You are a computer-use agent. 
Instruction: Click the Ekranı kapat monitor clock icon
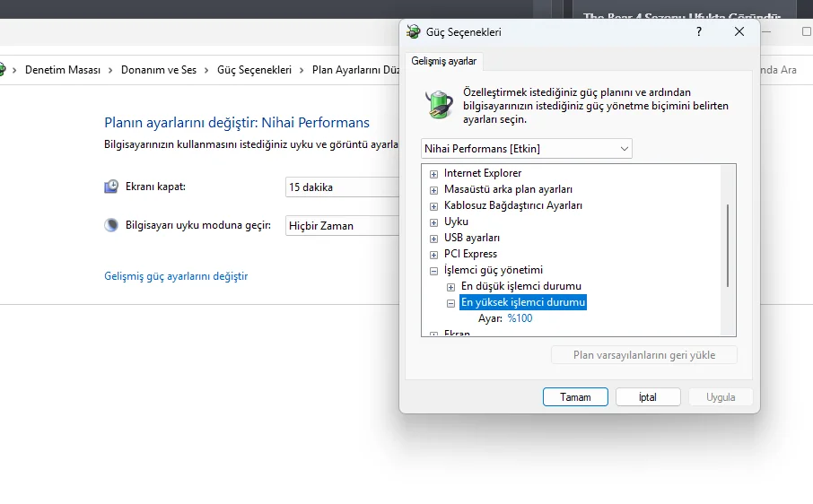click(111, 187)
